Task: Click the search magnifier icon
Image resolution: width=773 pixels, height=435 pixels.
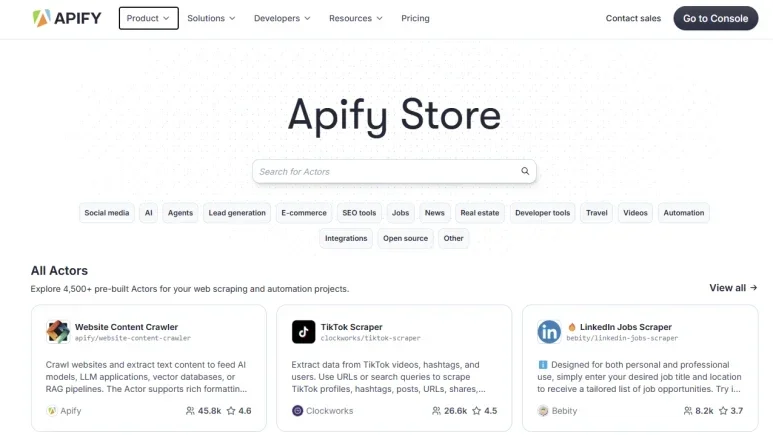Action: [x=525, y=171]
